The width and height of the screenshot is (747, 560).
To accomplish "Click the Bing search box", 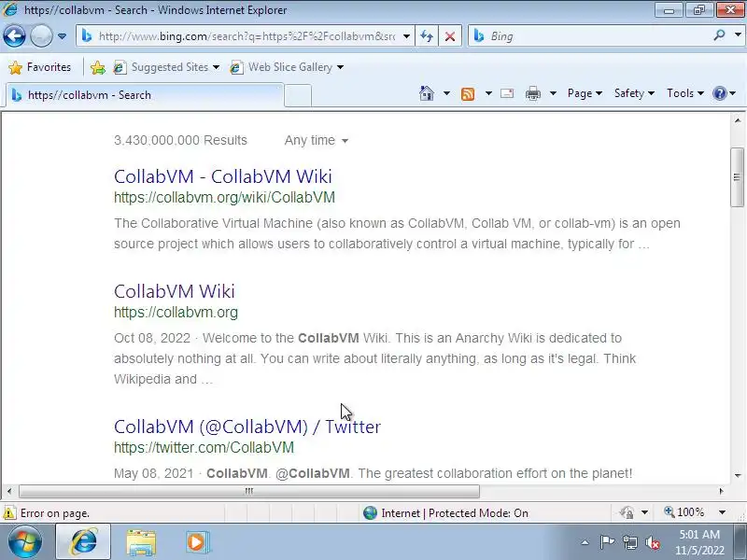I will pos(591,36).
